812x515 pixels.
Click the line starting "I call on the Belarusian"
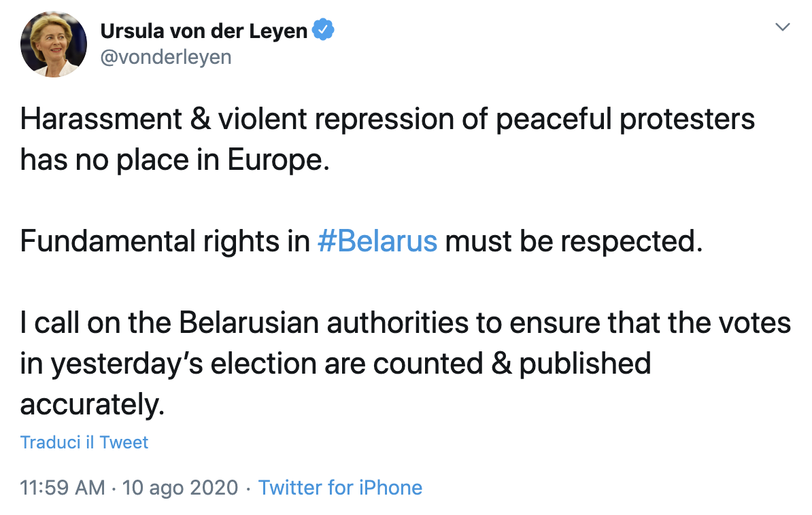click(x=405, y=323)
